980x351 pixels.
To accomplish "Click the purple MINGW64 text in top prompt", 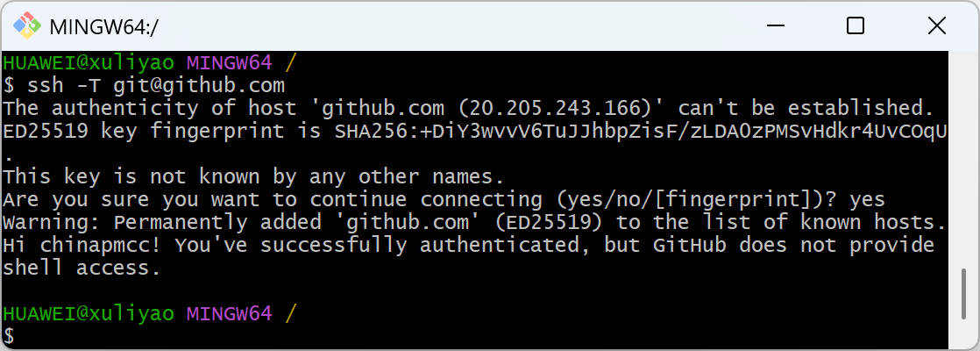I will [x=230, y=63].
